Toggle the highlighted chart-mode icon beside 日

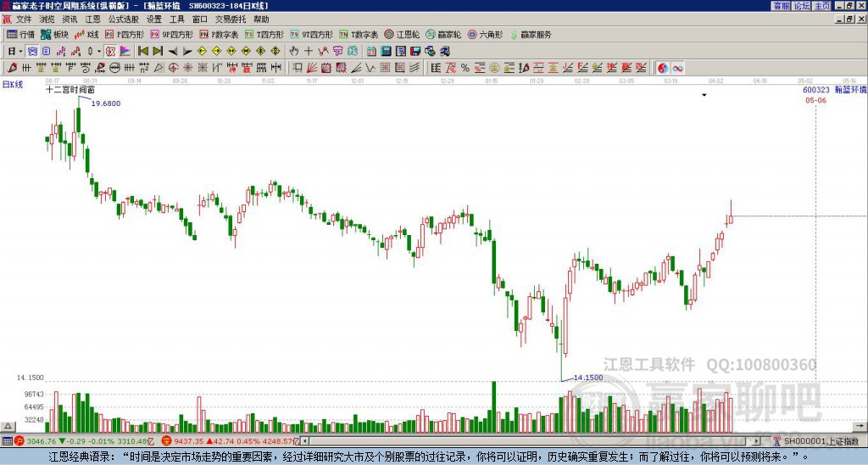[32, 52]
